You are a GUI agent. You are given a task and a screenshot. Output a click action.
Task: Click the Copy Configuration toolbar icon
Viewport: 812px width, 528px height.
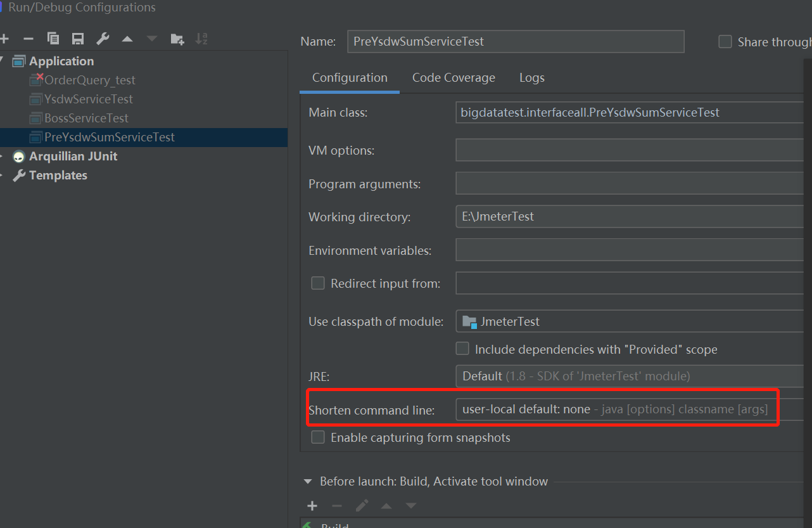[x=53, y=39]
